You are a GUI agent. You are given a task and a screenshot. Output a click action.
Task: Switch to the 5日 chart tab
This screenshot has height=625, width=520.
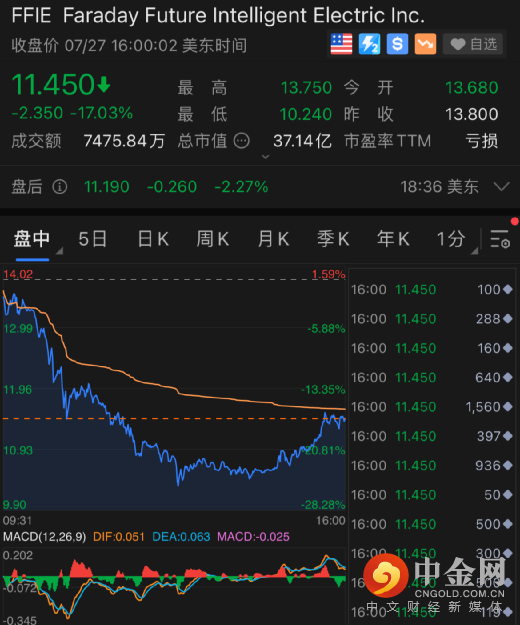(x=92, y=239)
